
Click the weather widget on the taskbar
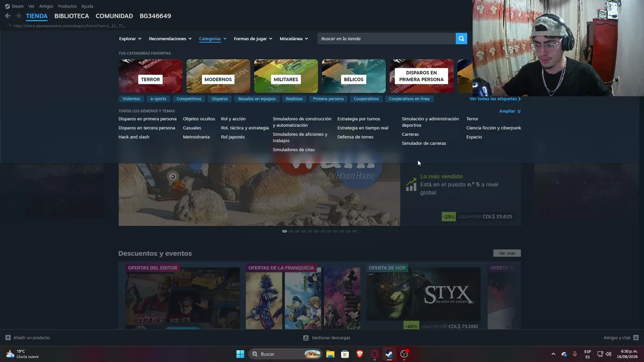coord(22,354)
